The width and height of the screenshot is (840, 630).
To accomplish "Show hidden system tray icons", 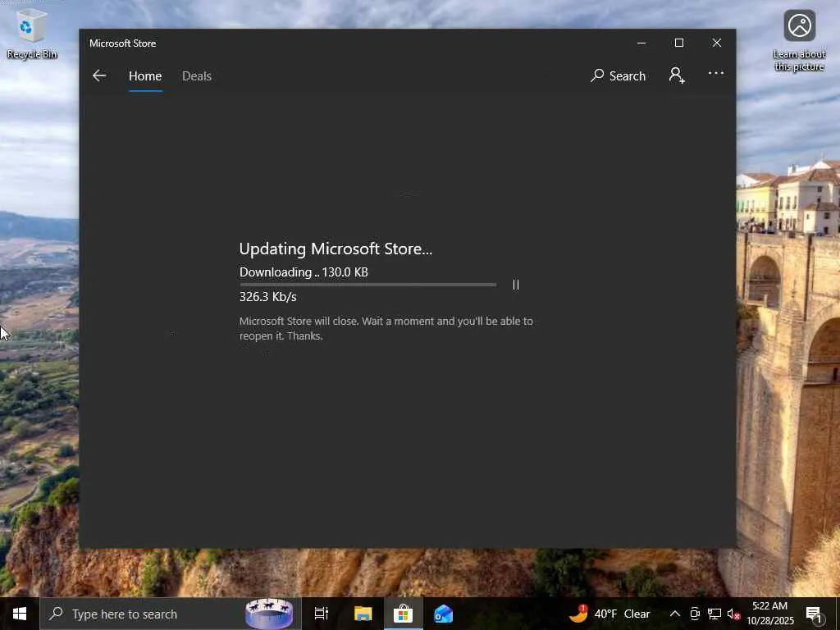I will coord(675,614).
